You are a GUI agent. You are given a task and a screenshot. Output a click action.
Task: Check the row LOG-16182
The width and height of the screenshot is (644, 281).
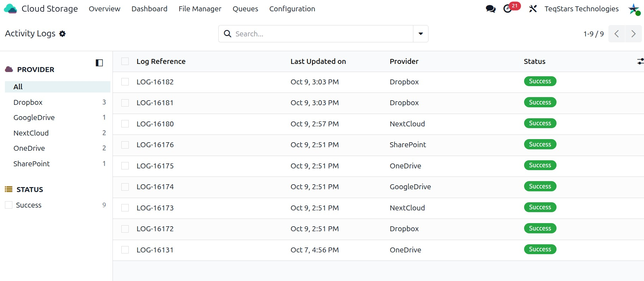pyautogui.click(x=125, y=82)
